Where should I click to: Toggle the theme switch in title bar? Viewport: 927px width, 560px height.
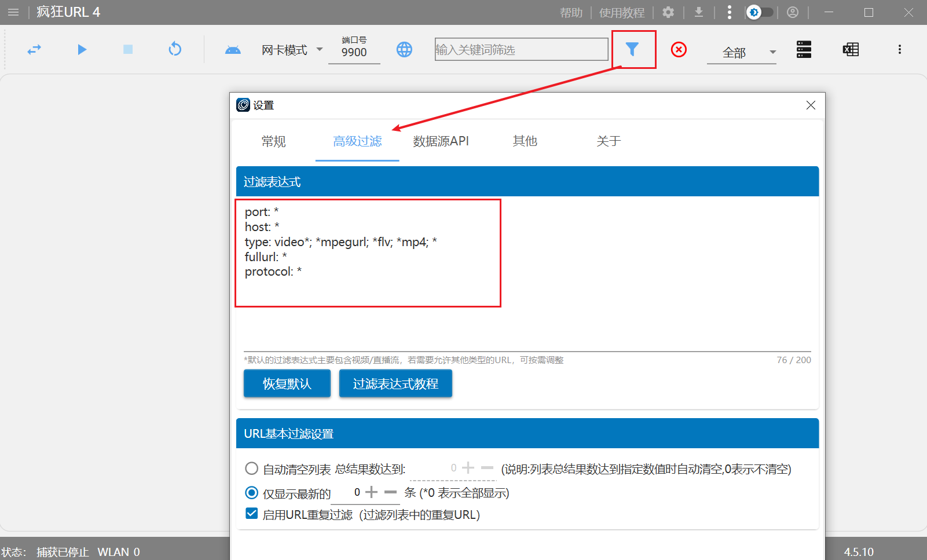click(760, 12)
